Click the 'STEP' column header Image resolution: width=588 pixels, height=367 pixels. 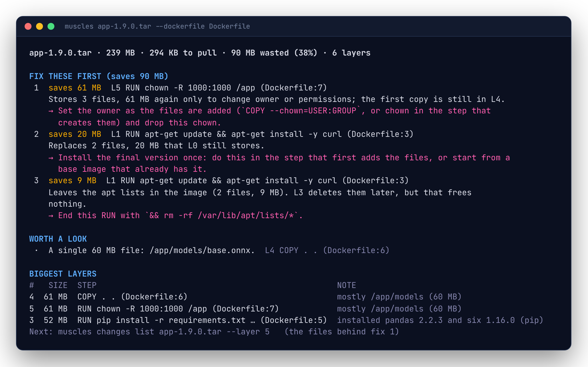pyautogui.click(x=87, y=285)
